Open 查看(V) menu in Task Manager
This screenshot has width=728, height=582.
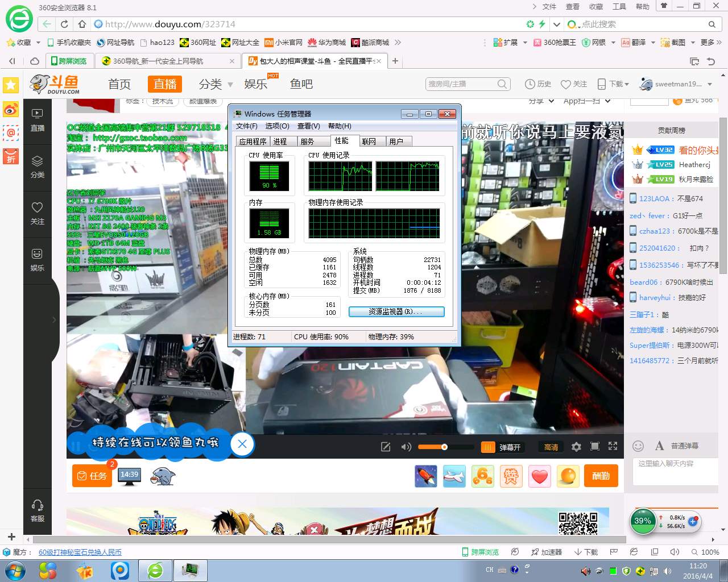point(308,126)
